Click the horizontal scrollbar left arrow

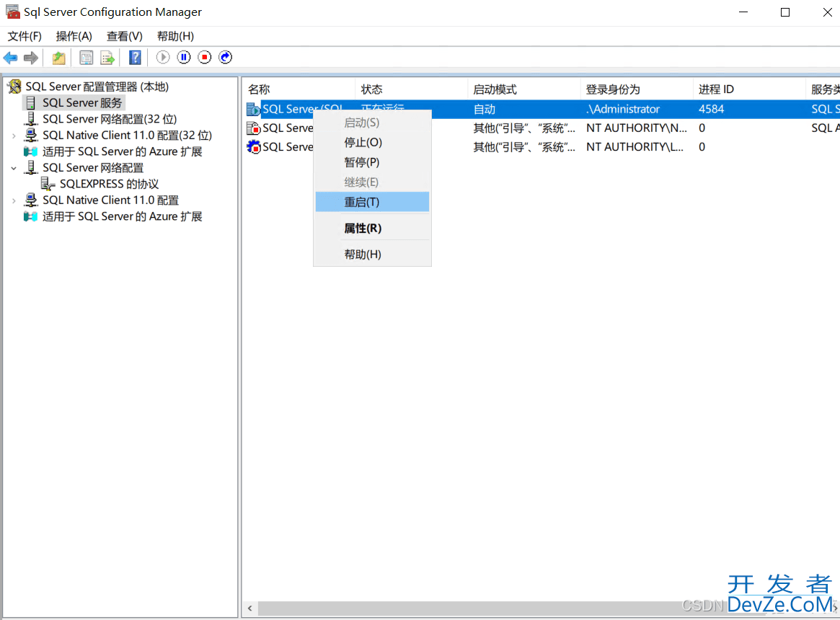point(250,608)
